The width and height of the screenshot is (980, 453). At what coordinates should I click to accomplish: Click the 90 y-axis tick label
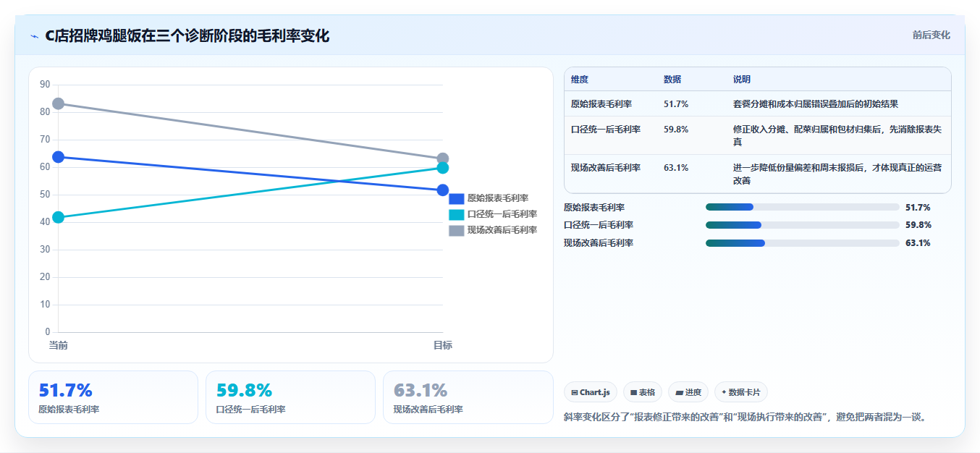click(45, 85)
